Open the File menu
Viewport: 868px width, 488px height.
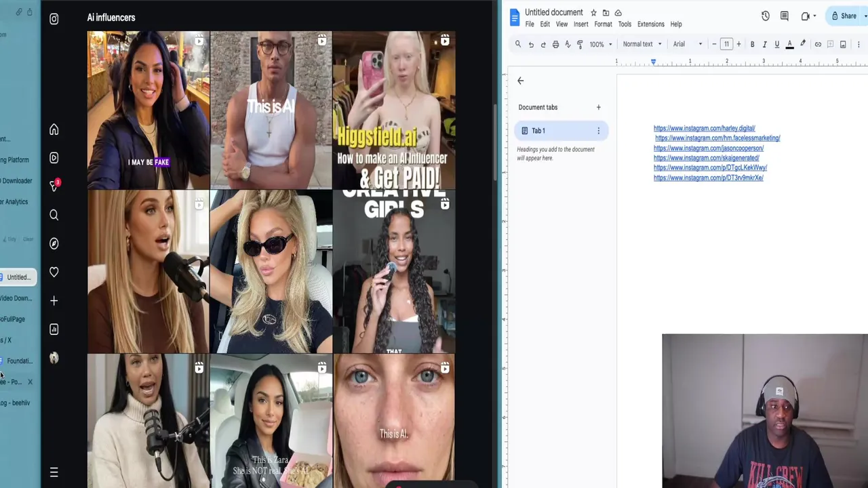(530, 24)
